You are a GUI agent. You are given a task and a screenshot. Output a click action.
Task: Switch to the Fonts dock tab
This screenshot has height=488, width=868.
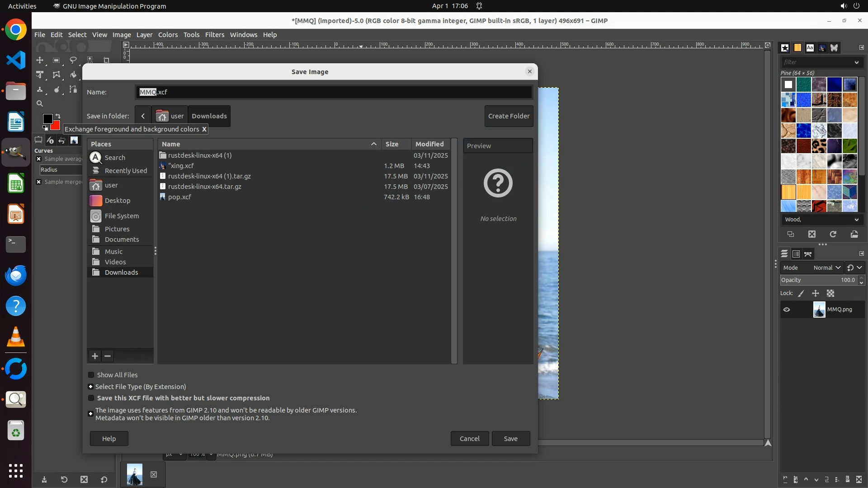click(x=810, y=47)
